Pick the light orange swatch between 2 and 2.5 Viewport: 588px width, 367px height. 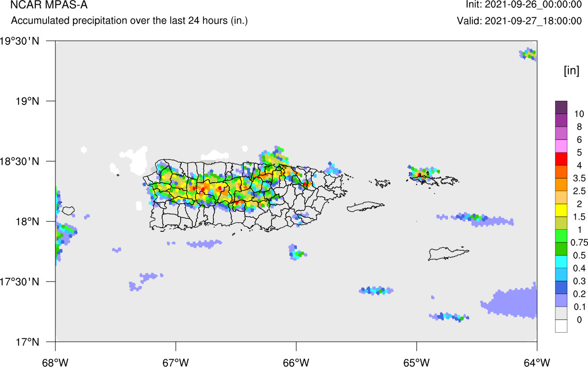click(561, 197)
